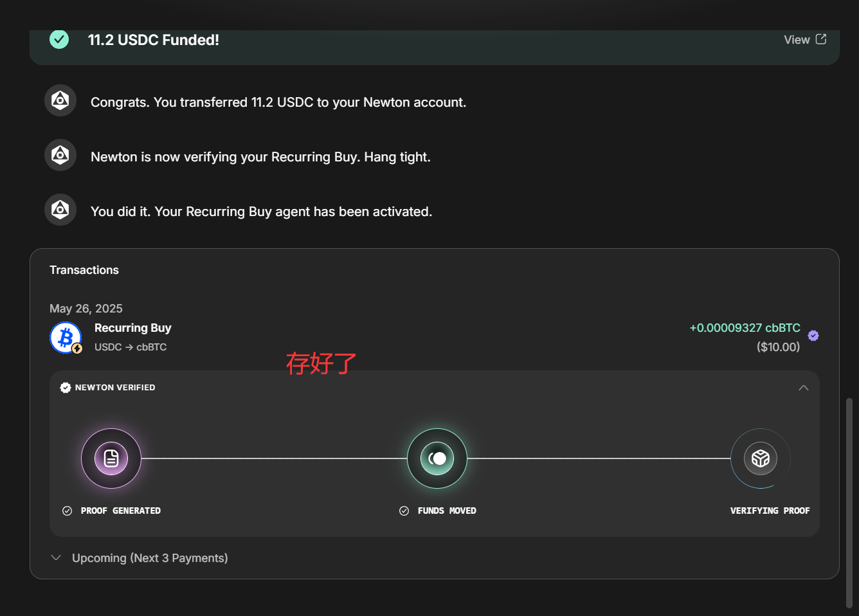Image resolution: width=859 pixels, height=616 pixels.
Task: Click the agent has been activated message
Action: 261,212
